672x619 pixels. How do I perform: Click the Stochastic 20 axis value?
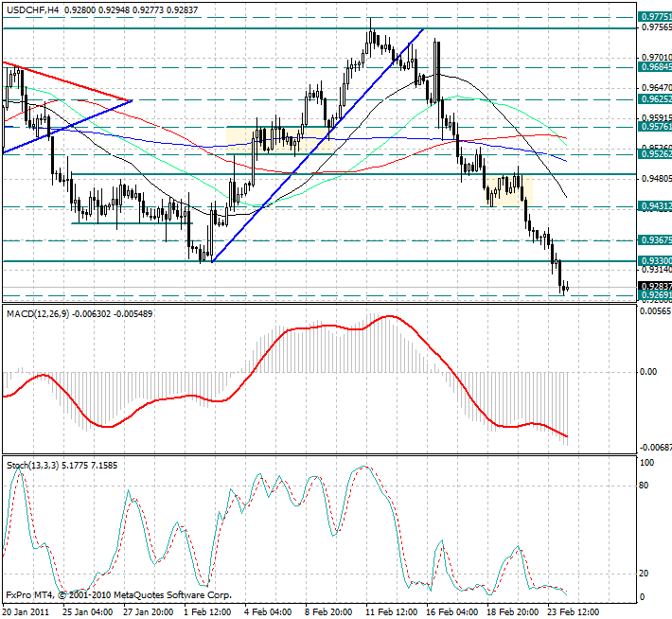click(x=644, y=574)
